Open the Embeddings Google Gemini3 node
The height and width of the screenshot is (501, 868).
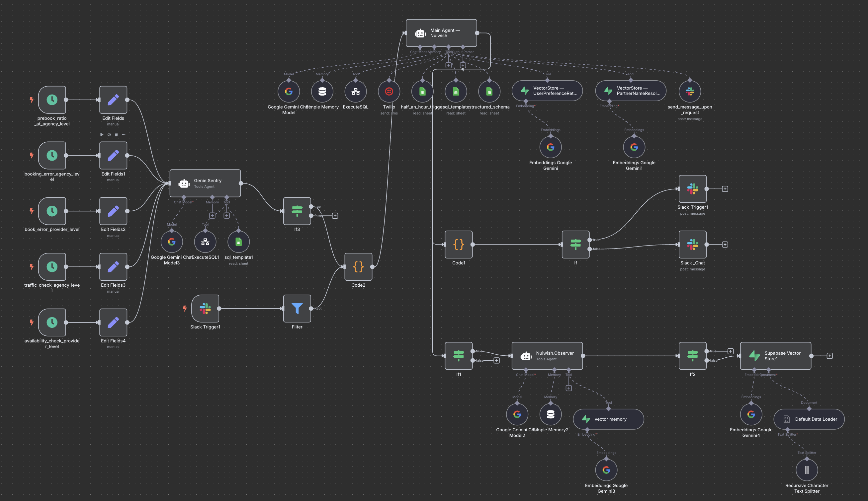pyautogui.click(x=607, y=470)
